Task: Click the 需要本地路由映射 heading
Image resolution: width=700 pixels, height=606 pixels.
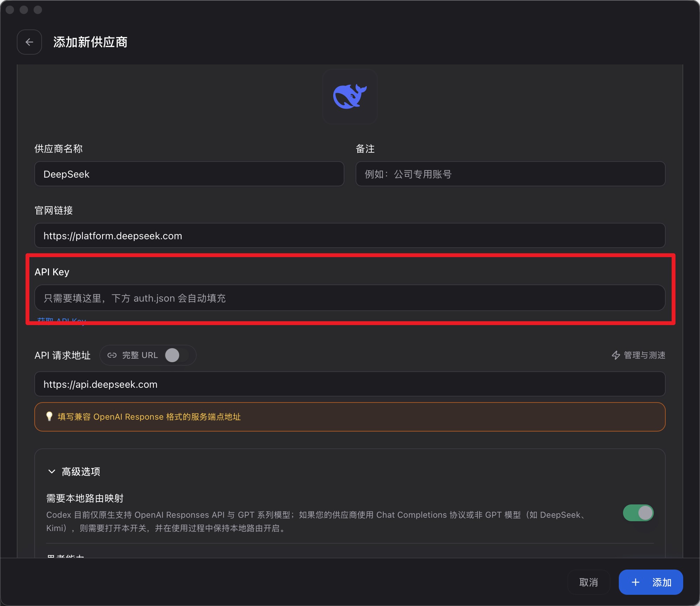Action: click(85, 498)
